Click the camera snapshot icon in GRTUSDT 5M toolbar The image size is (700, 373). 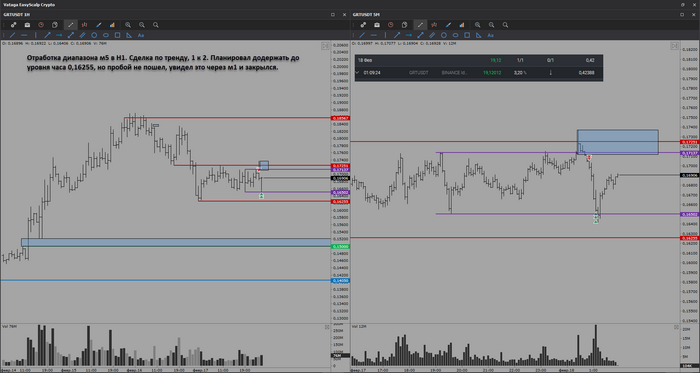(377, 25)
